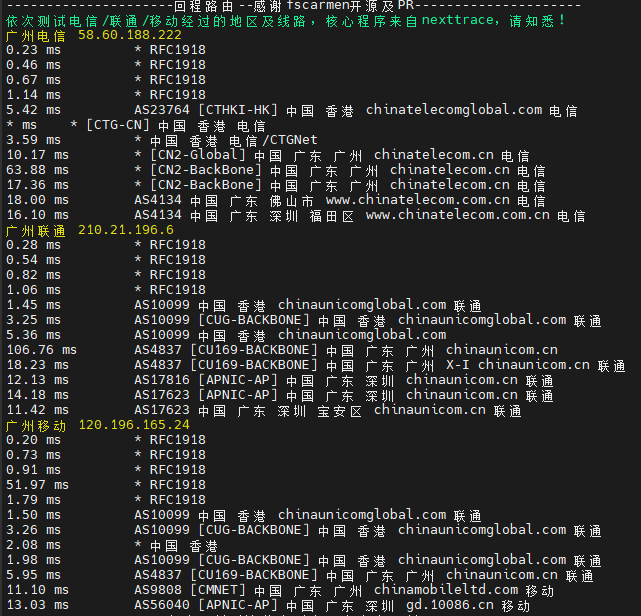
Task: Click AS23764 in the CTHKI-HK row
Action: coord(162,110)
